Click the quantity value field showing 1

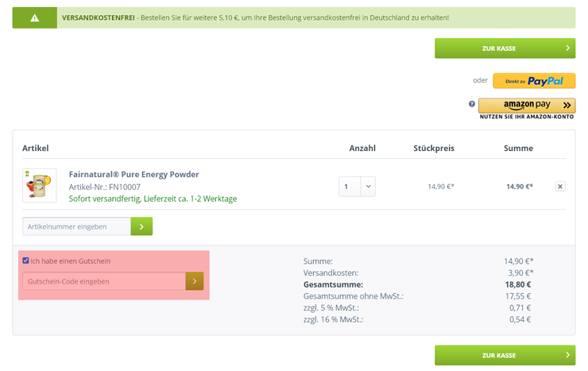click(349, 187)
